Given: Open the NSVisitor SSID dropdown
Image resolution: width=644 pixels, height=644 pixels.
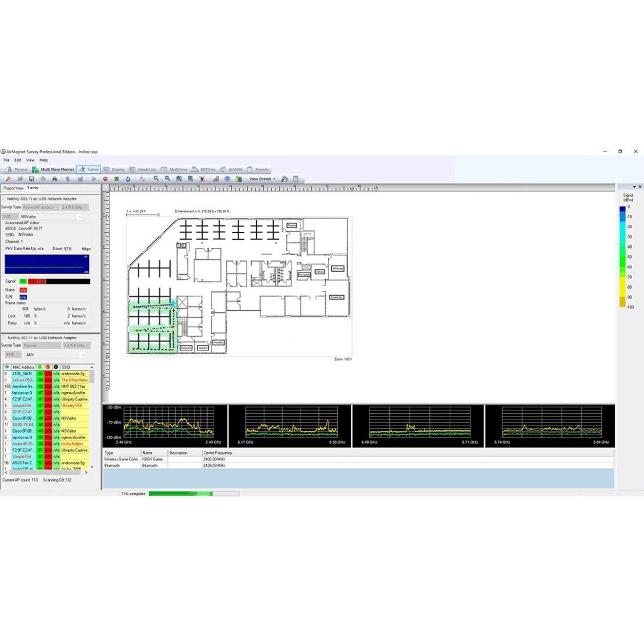Looking at the screenshot, I should click(80, 217).
